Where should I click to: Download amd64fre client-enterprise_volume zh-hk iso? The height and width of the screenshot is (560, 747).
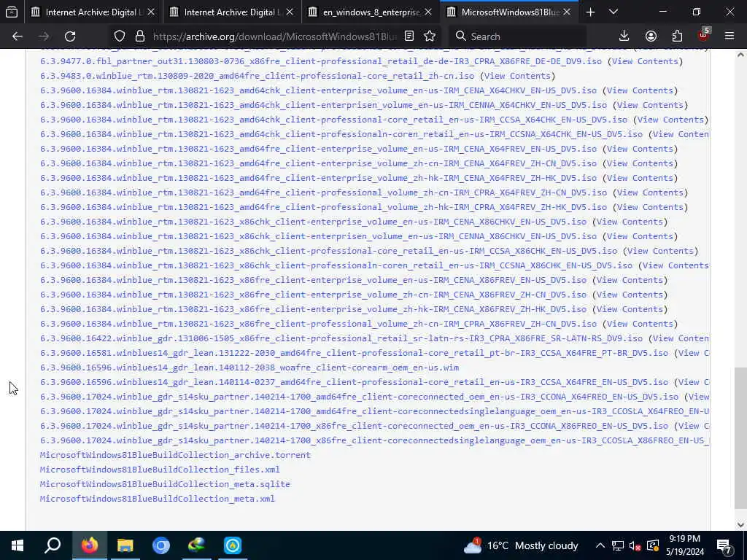coord(318,178)
